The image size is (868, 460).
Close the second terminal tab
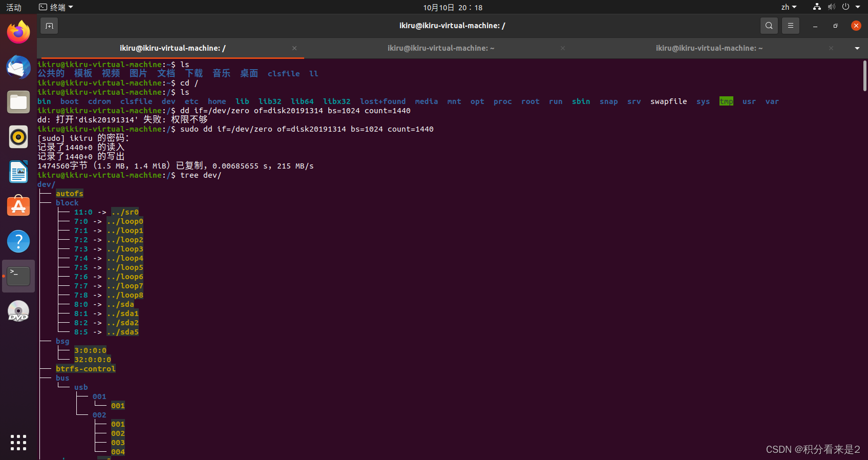(x=563, y=48)
